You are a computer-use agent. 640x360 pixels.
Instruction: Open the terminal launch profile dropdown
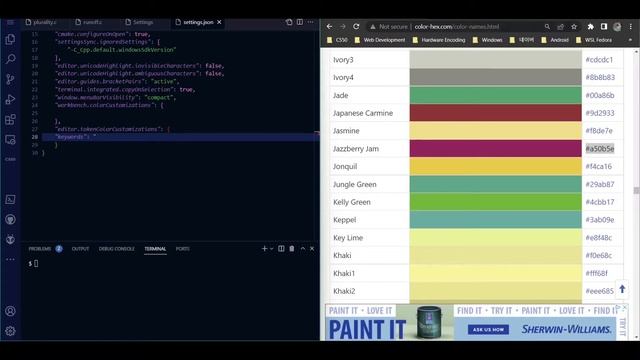pos(271,249)
